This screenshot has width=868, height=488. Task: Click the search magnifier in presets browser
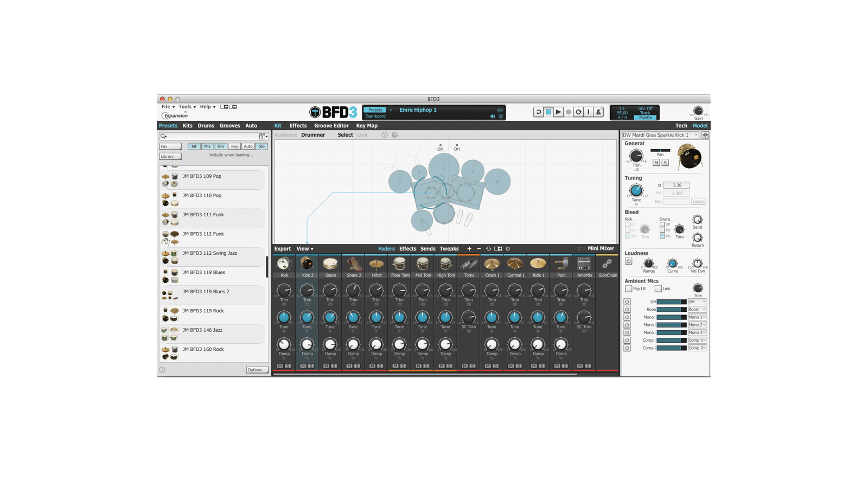click(x=163, y=136)
